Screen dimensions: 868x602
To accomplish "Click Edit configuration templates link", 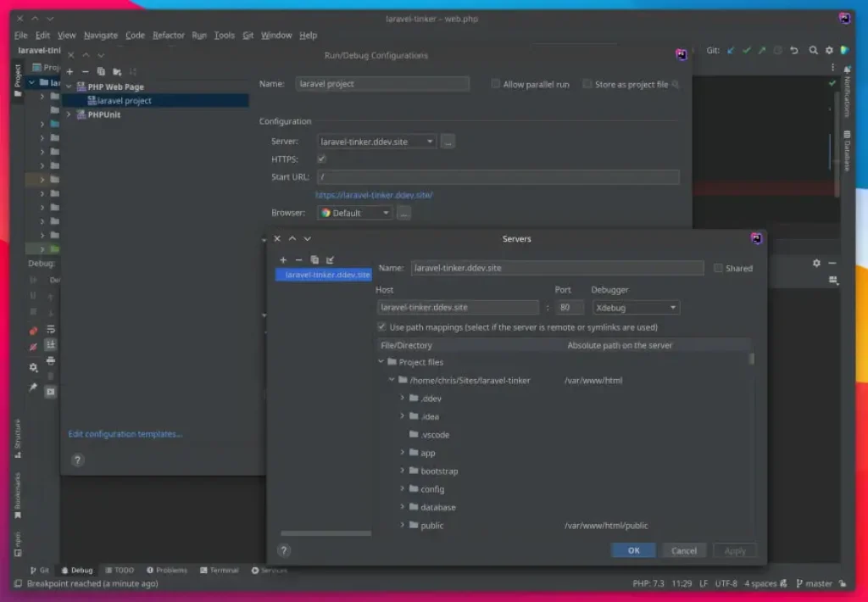I will pos(125,433).
